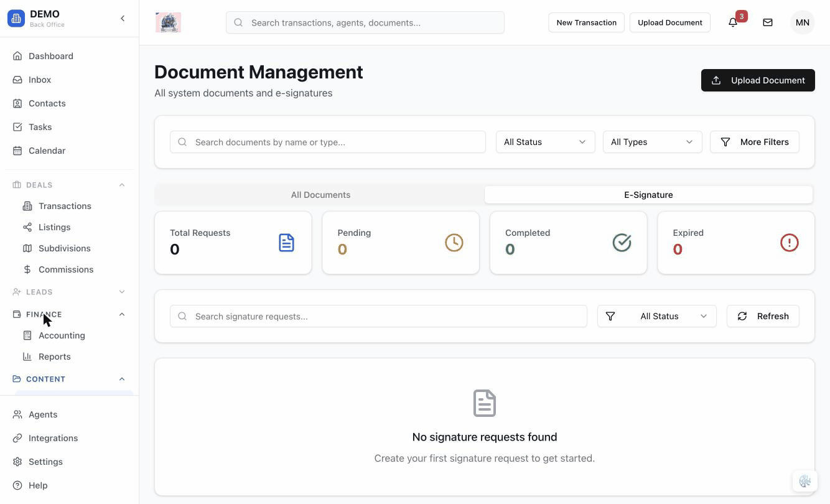Open the Tasks page
830x504 pixels.
pyautogui.click(x=69, y=127)
